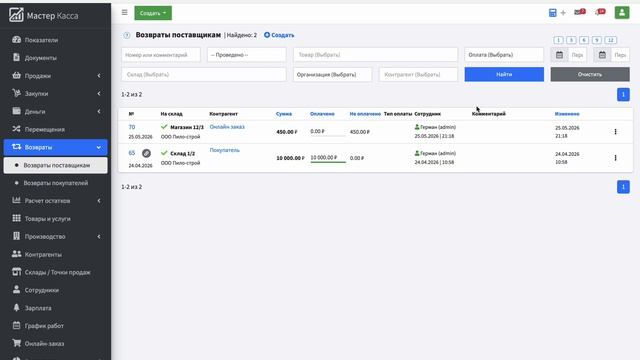Select the 3 month period shortcut
This screenshot has width=640, height=360.
point(571,40)
